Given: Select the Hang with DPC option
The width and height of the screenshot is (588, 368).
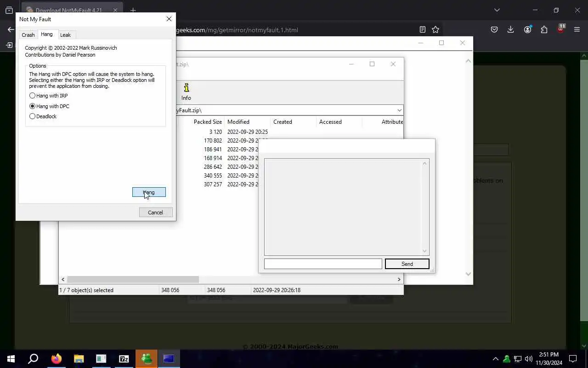Looking at the screenshot, I should (49, 106).
